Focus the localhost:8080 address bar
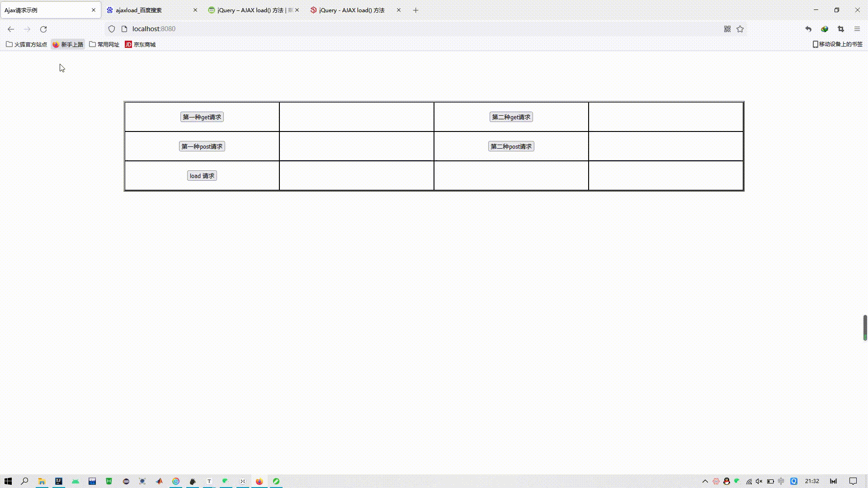The height and width of the screenshot is (488, 868). 425,29
